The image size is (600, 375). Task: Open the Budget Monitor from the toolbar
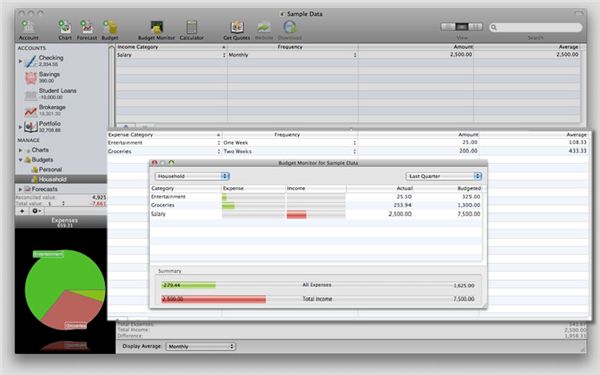(x=157, y=27)
